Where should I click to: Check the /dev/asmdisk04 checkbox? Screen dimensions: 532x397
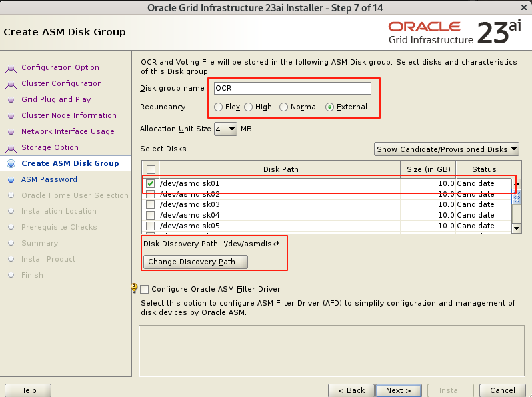pos(150,215)
